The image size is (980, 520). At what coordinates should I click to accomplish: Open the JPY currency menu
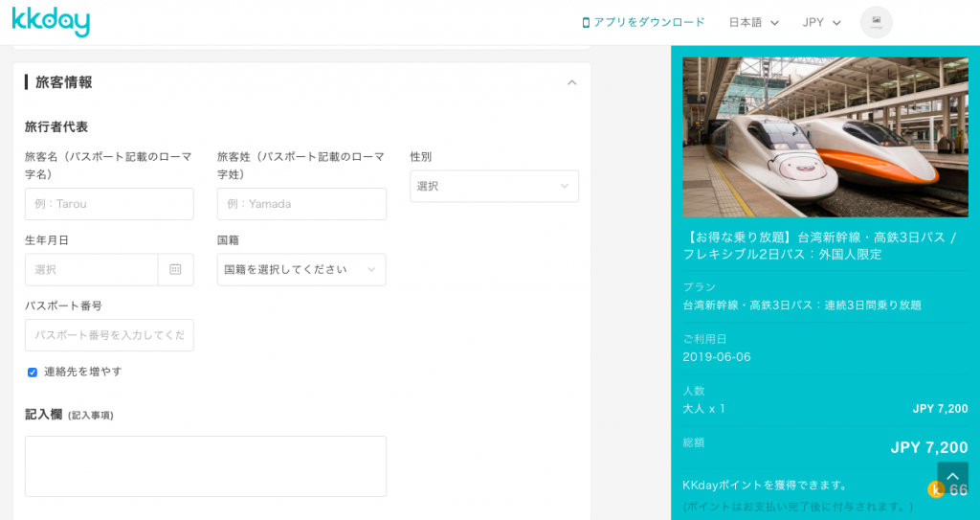point(821,23)
